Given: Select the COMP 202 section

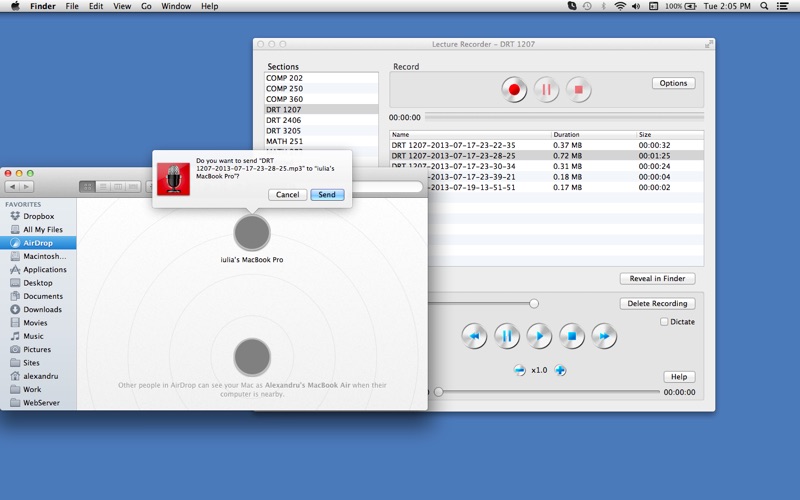Looking at the screenshot, I should point(321,78).
